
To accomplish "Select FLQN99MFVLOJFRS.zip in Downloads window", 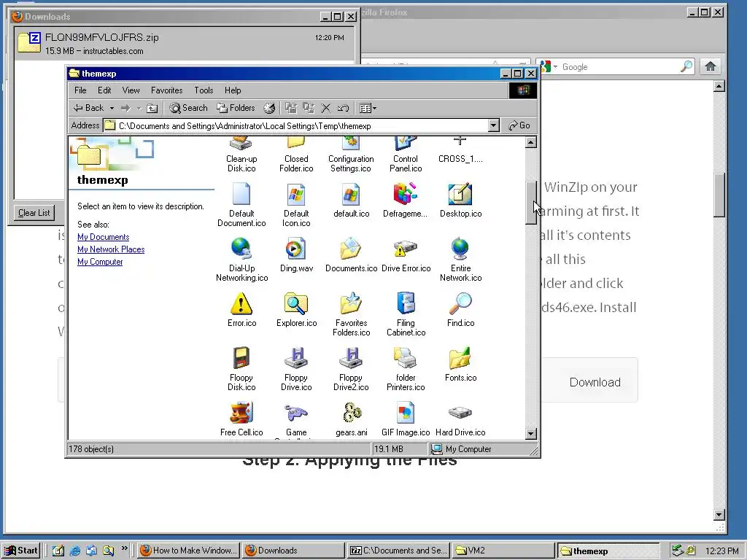I will (x=185, y=43).
